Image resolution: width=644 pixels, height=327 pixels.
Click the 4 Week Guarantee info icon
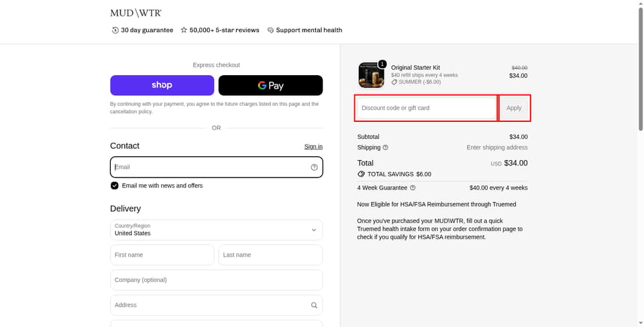tap(413, 188)
